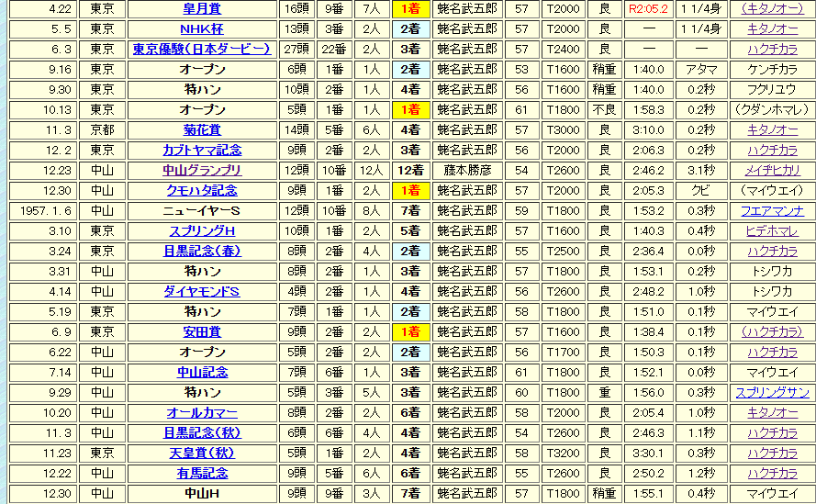Open the 皐月賞 race link
Viewport: 816px width, 504px height.
pos(202,9)
